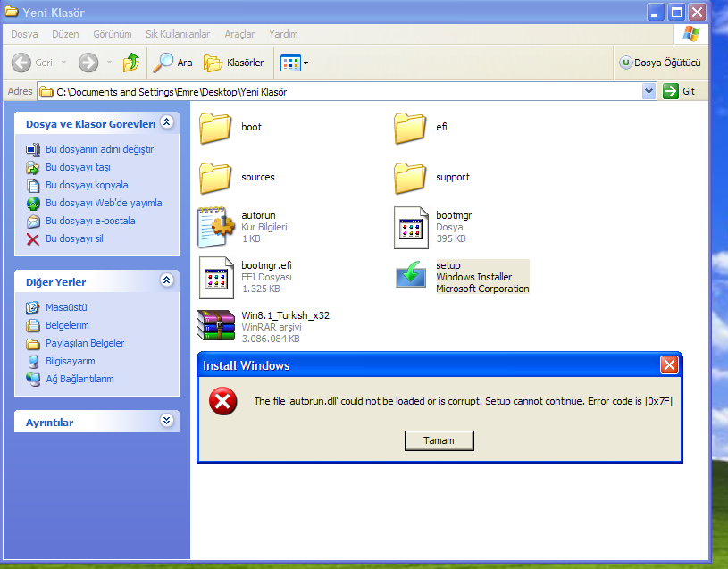Toggle the Klasörler folders pane

(233, 63)
